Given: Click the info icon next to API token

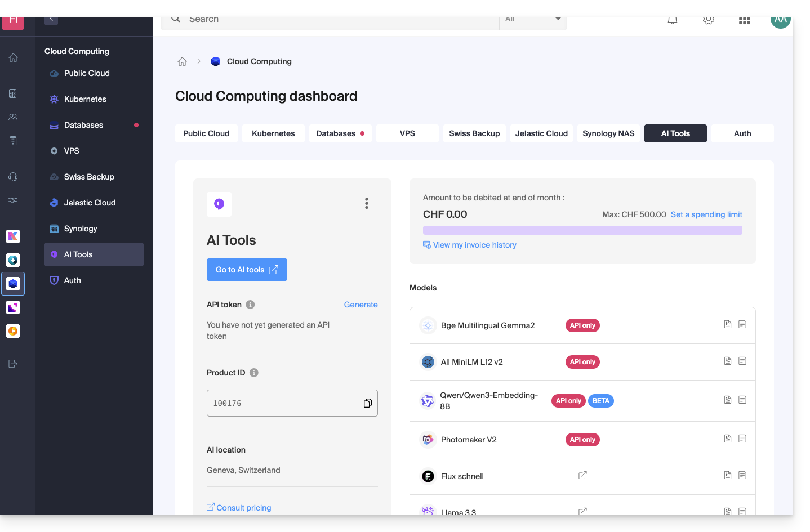Looking at the screenshot, I should point(251,305).
